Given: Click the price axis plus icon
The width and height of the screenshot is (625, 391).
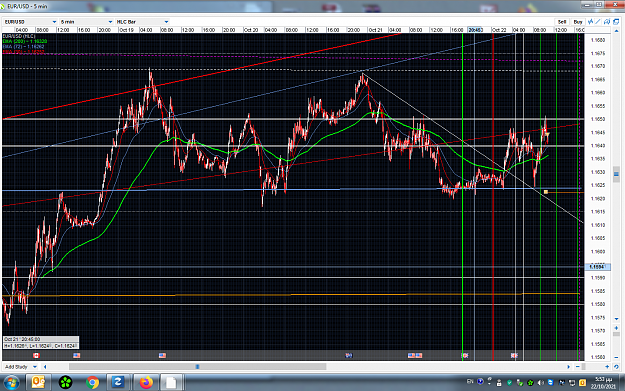Looking at the screenshot, I should (x=616, y=328).
